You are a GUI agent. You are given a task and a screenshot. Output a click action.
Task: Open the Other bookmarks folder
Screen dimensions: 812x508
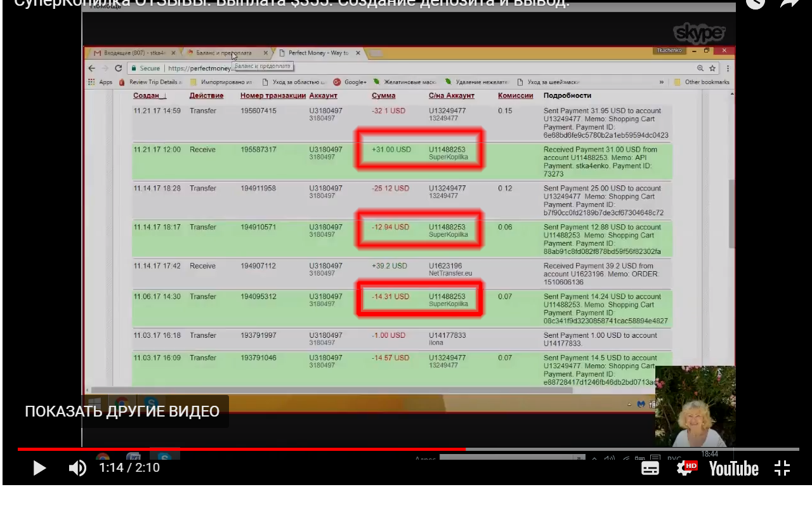pos(702,82)
